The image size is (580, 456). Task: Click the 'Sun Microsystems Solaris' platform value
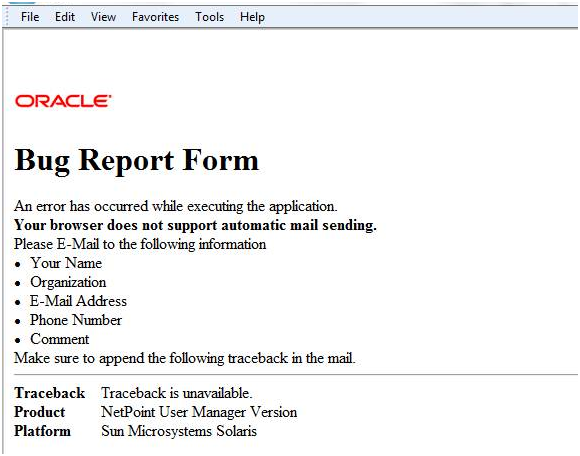coord(179,431)
